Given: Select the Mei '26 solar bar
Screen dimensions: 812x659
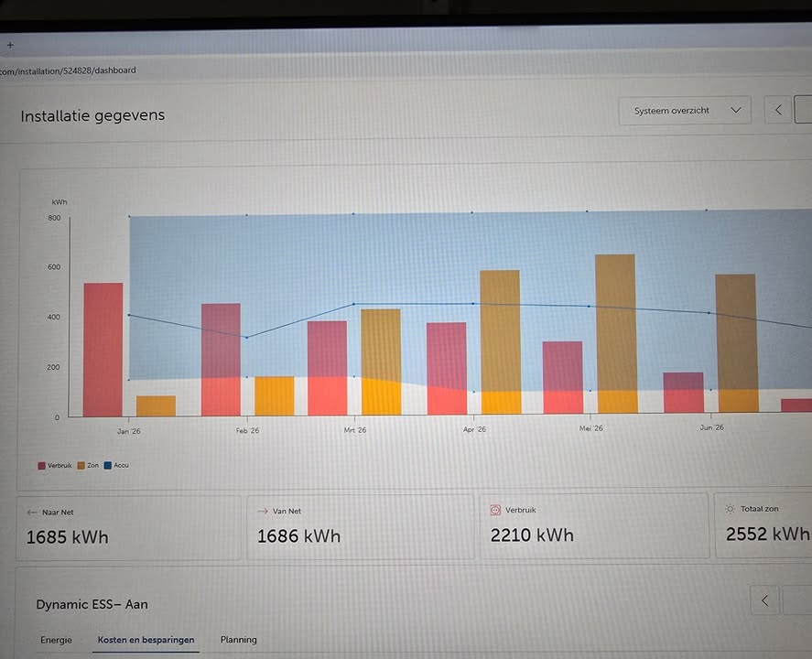Looking at the screenshot, I should pyautogui.click(x=616, y=333).
